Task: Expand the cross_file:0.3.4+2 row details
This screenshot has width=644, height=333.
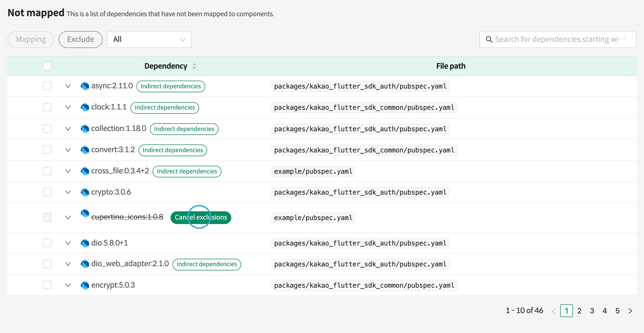Action: 68,171
